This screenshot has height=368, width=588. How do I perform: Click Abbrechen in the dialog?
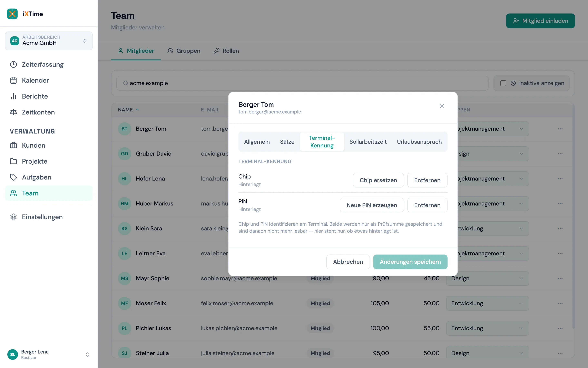point(348,262)
